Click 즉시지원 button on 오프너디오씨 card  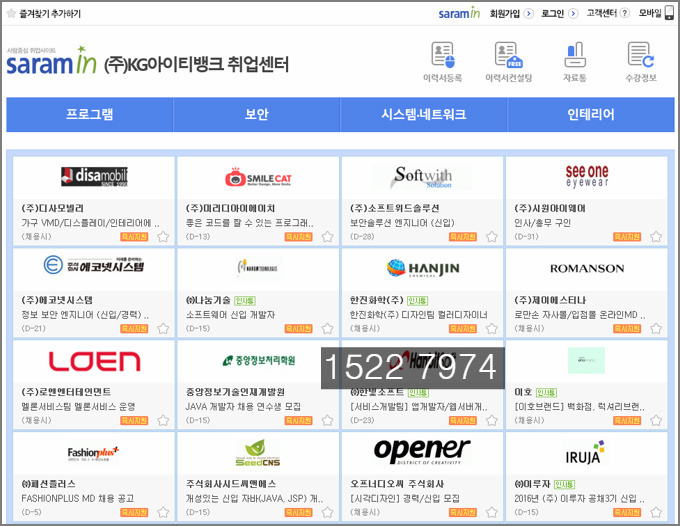[x=463, y=513]
